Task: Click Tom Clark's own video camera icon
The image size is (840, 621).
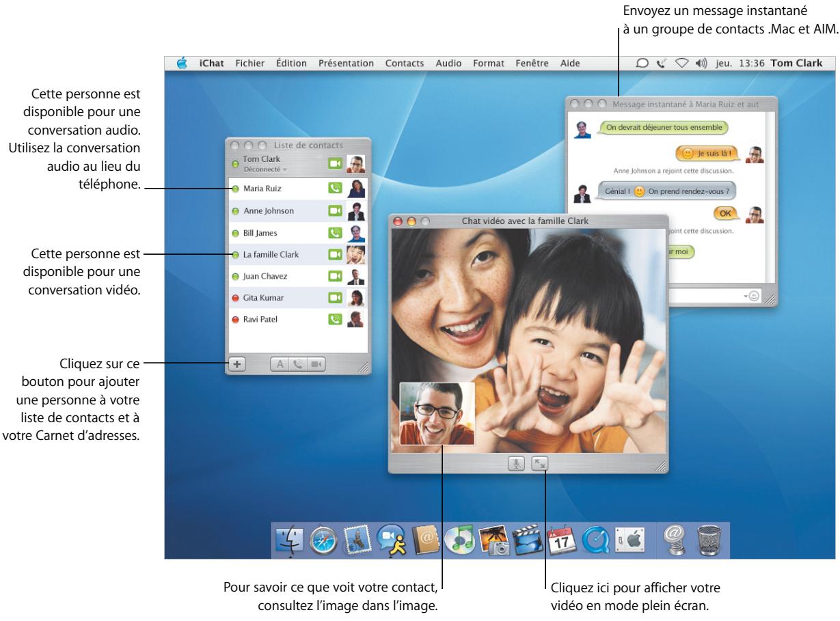Action: point(335,164)
